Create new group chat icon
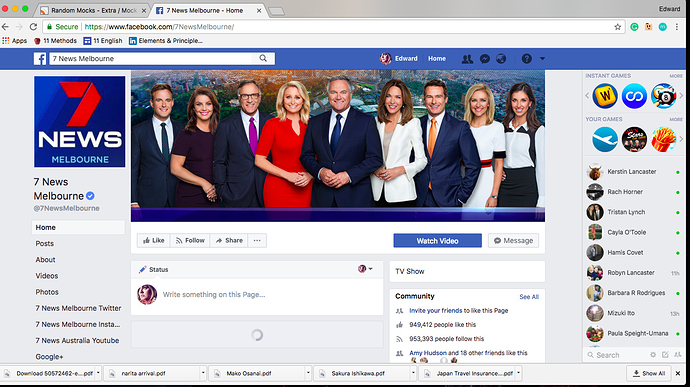This screenshot has width=690, height=387. pyautogui.click(x=678, y=354)
